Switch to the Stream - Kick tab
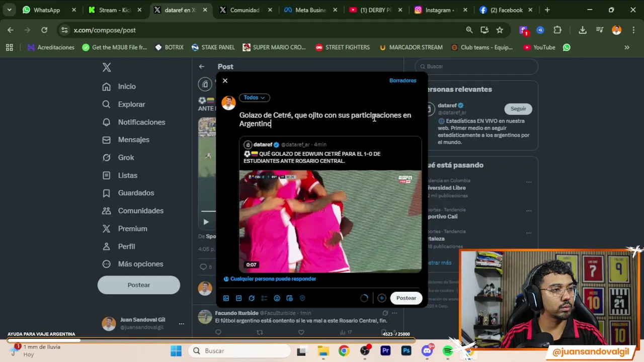Screen dimensions: 644x362 [x=115, y=10]
